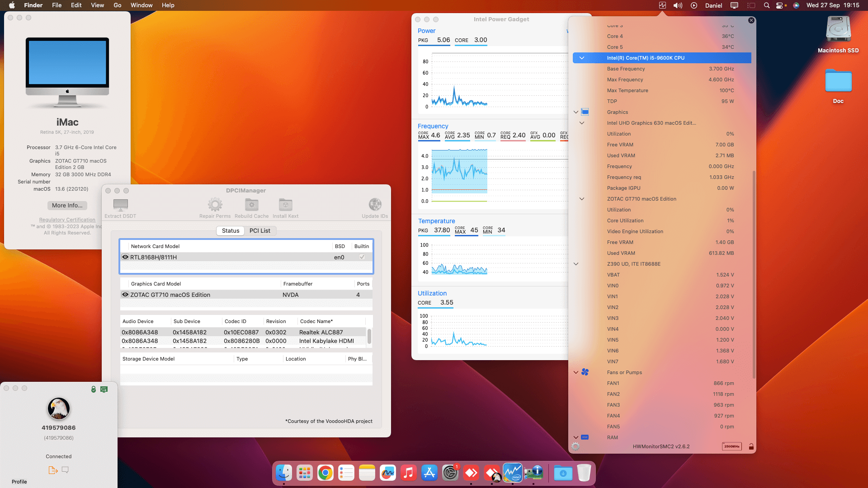The image size is (868, 488).
Task: Open System Settings from the Dock
Action: pyautogui.click(x=450, y=473)
